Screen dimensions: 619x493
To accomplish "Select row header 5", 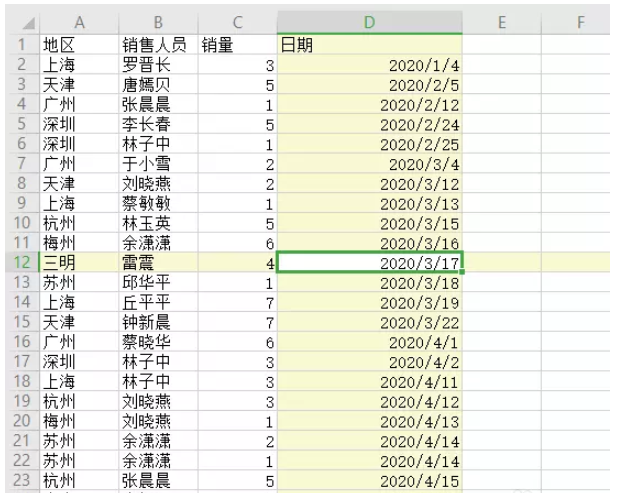I will [x=23, y=124].
